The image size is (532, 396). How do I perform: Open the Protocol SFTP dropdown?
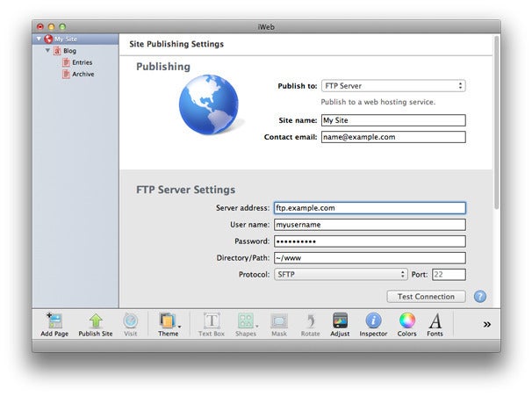[x=341, y=274]
